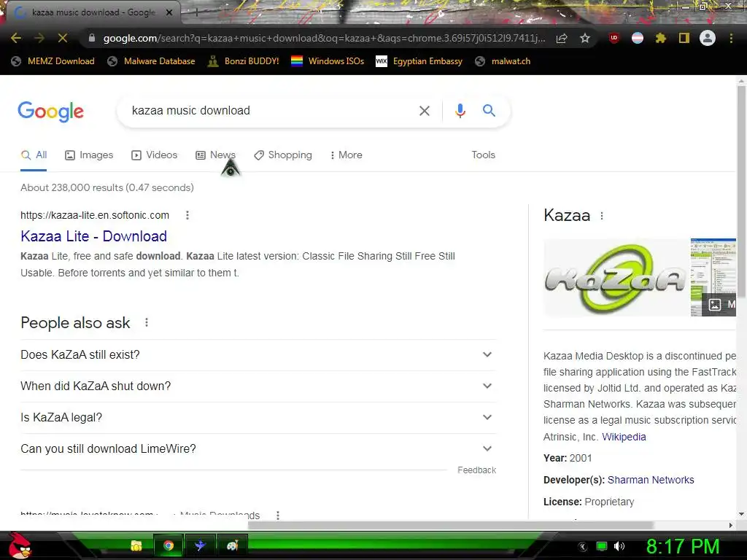
Task: Show hidden tray icons arrow
Action: (x=582, y=547)
